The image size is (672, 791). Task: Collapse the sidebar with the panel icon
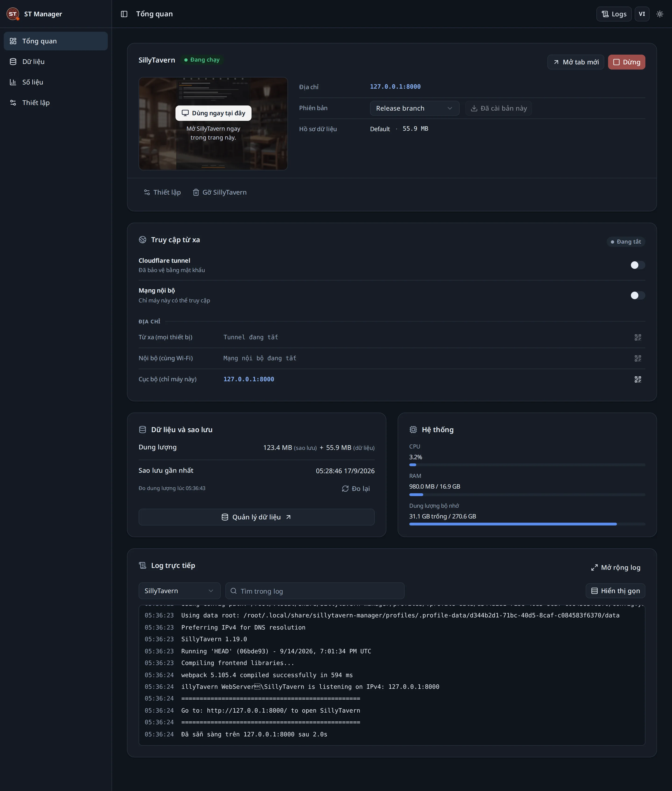[x=124, y=14]
